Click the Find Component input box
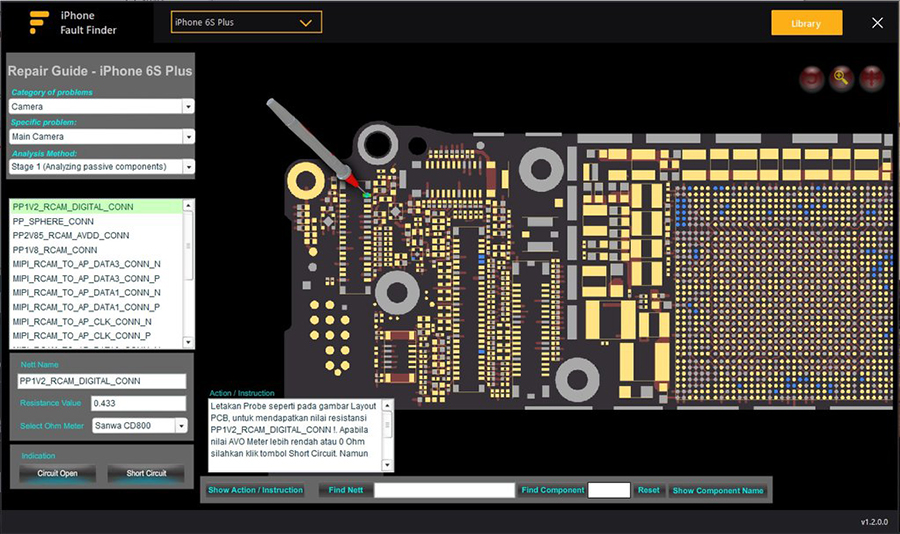The width and height of the screenshot is (900, 534). (x=609, y=490)
